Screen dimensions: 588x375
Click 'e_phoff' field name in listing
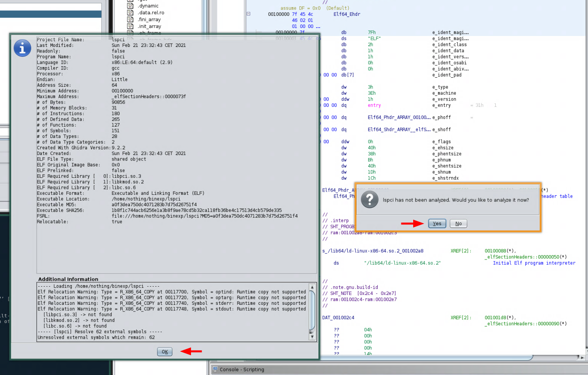click(x=441, y=118)
